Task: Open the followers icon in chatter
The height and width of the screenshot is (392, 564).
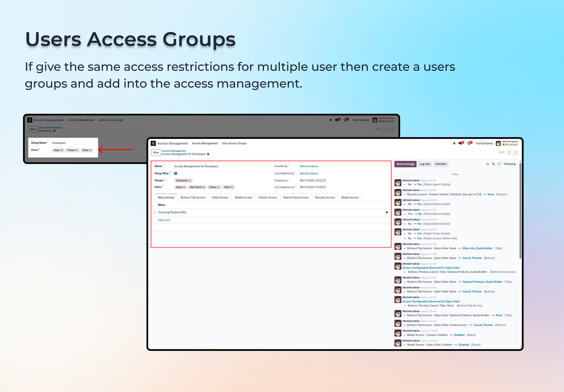Action: (x=499, y=164)
